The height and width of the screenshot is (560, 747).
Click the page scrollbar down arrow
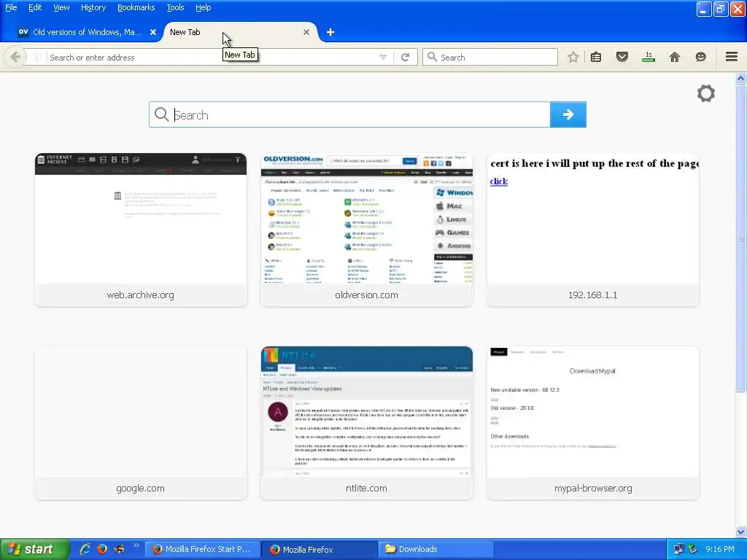coord(740,532)
